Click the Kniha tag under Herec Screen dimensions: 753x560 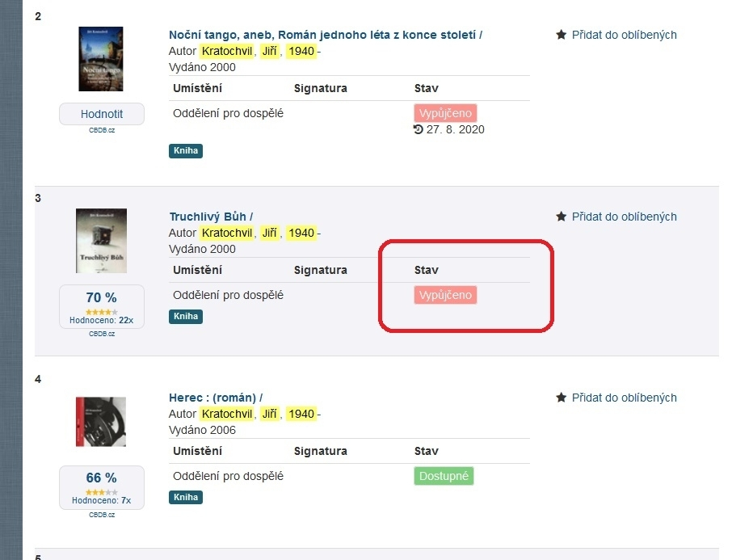(186, 497)
